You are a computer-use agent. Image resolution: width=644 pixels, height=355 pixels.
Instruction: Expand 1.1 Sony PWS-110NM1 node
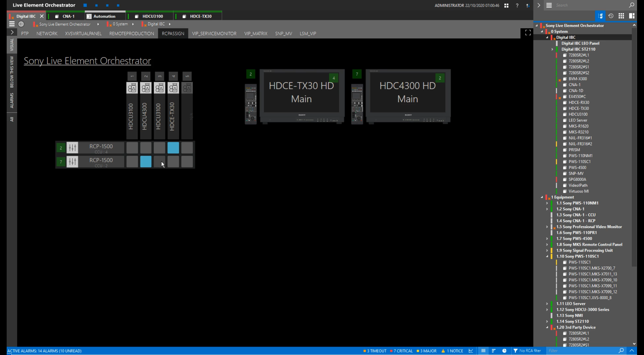click(x=547, y=203)
